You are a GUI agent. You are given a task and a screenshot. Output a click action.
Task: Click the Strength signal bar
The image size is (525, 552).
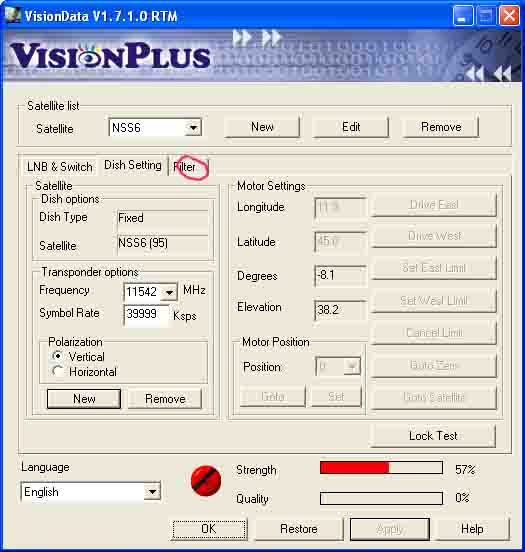click(x=381, y=468)
